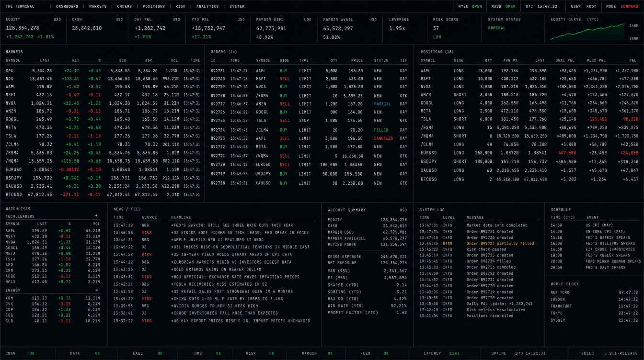
Task: Click the NASD OPEN status indicator
Action: [504, 6]
